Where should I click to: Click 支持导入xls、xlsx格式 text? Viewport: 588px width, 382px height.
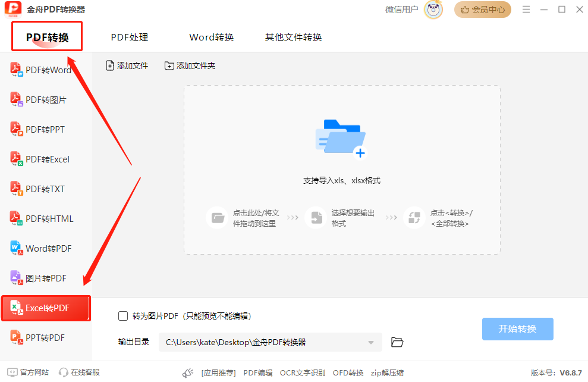tap(342, 180)
